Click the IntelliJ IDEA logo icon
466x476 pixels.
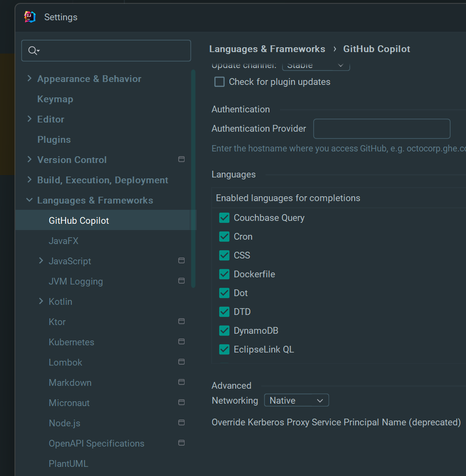click(30, 17)
